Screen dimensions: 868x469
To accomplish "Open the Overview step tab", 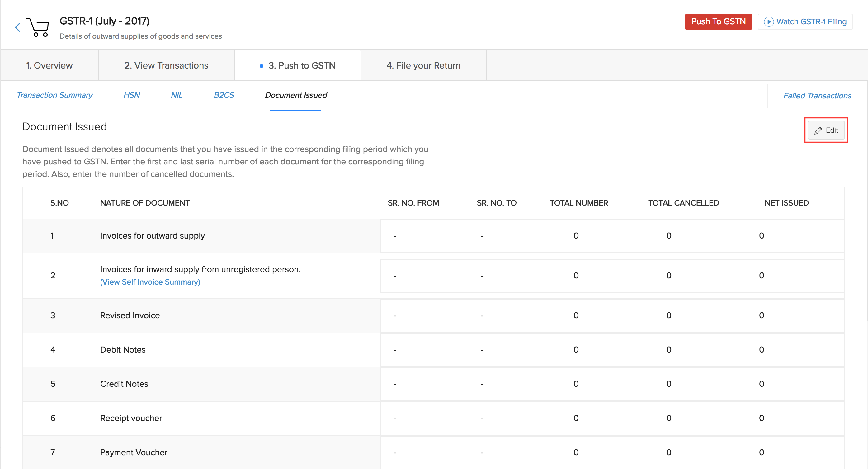I will [x=49, y=65].
